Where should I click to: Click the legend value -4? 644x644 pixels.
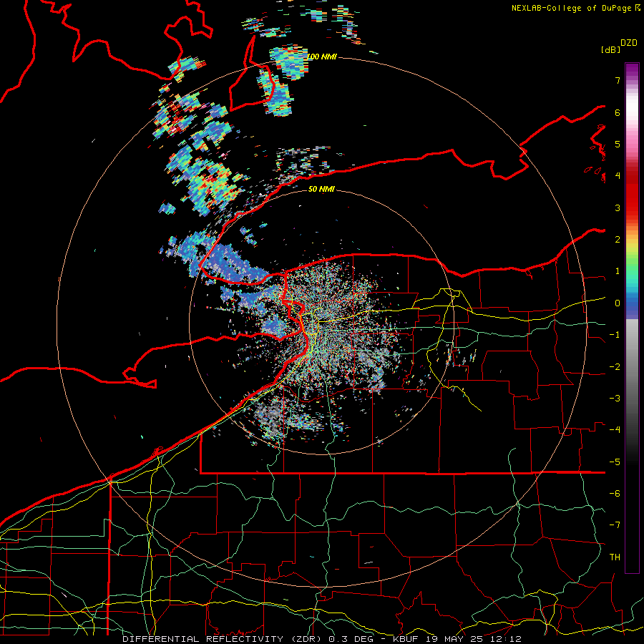pos(615,430)
